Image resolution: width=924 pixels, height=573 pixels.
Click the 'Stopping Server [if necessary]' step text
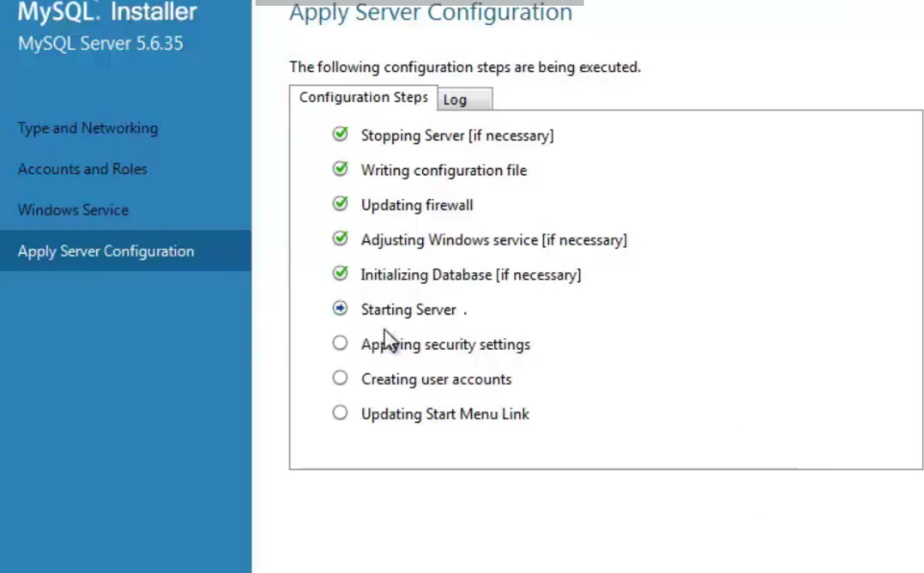pos(458,136)
